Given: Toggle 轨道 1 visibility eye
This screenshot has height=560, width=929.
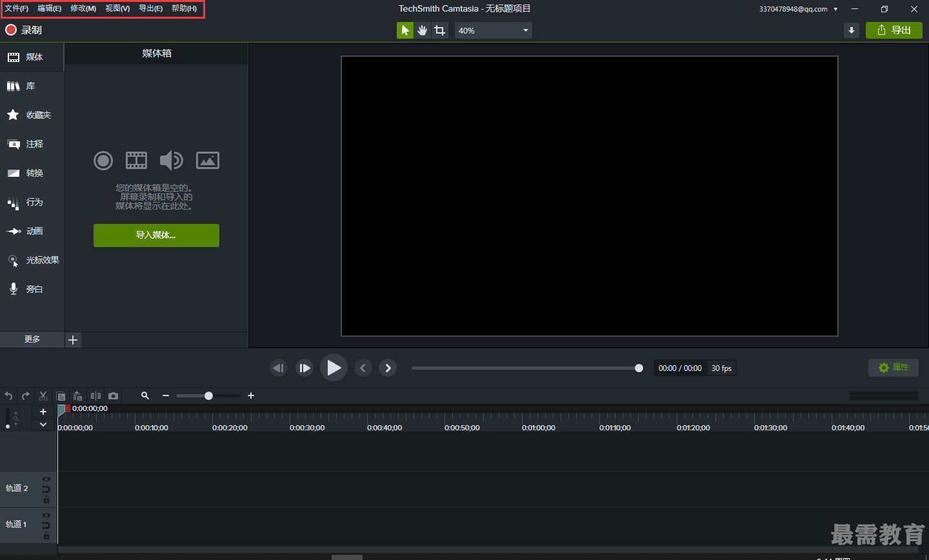Looking at the screenshot, I should click(46, 515).
